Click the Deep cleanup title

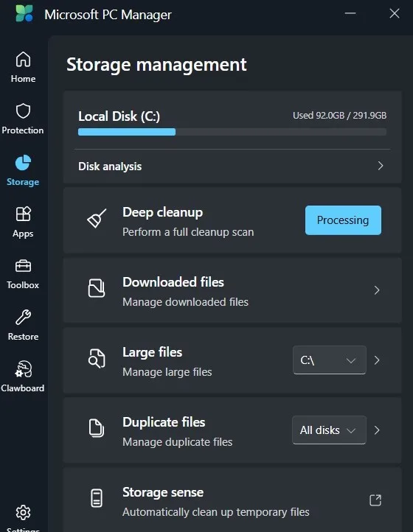click(x=163, y=212)
